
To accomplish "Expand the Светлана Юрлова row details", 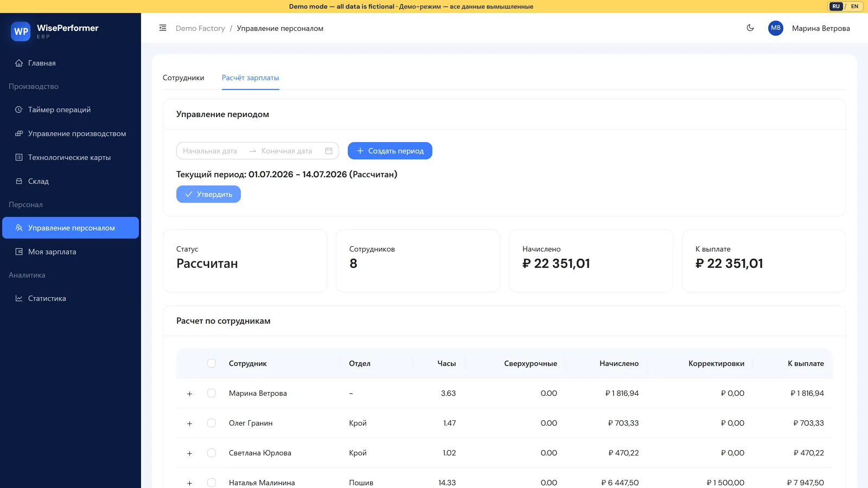I will pyautogui.click(x=189, y=453).
